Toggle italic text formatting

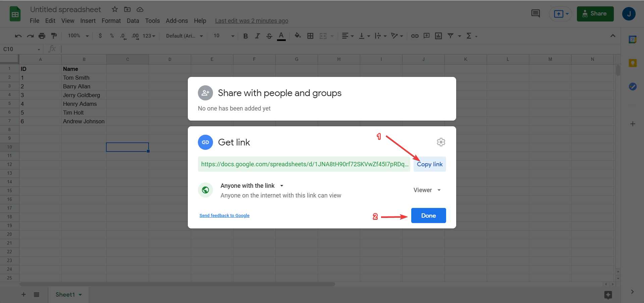257,36
